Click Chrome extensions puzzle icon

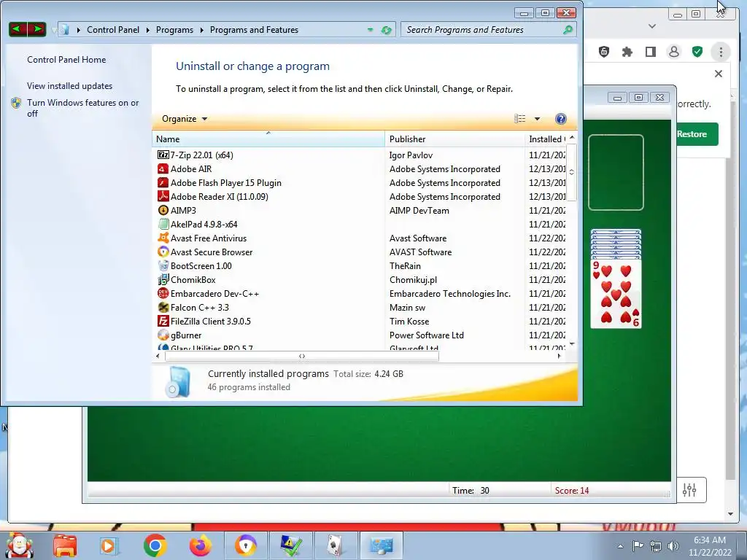point(627,52)
